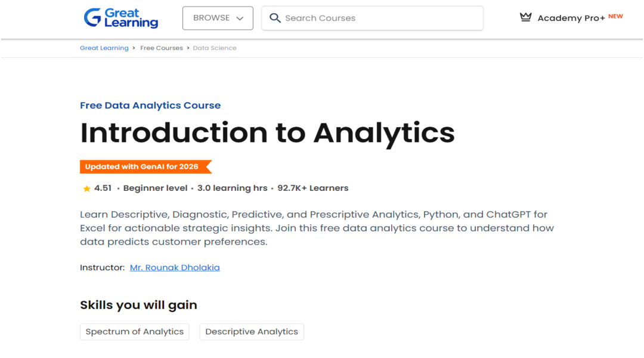Go to Great Learning breadcrumb
This screenshot has height=358, width=644.
104,48
